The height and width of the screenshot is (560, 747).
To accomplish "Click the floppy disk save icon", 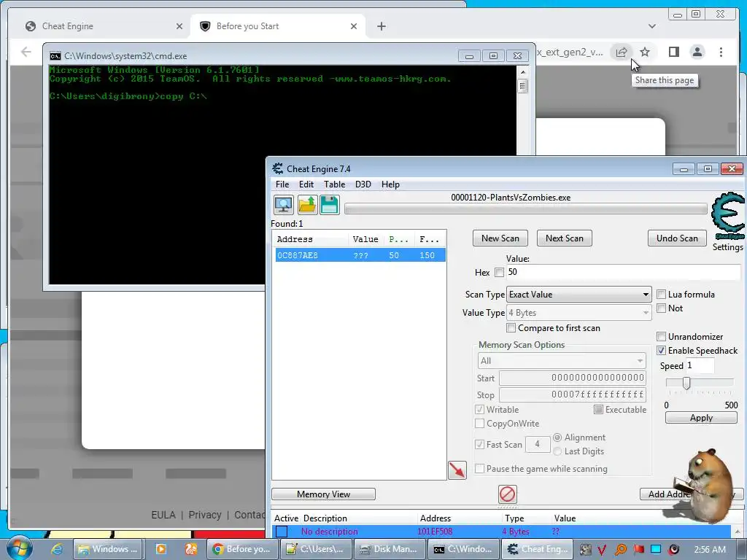I will 330,205.
